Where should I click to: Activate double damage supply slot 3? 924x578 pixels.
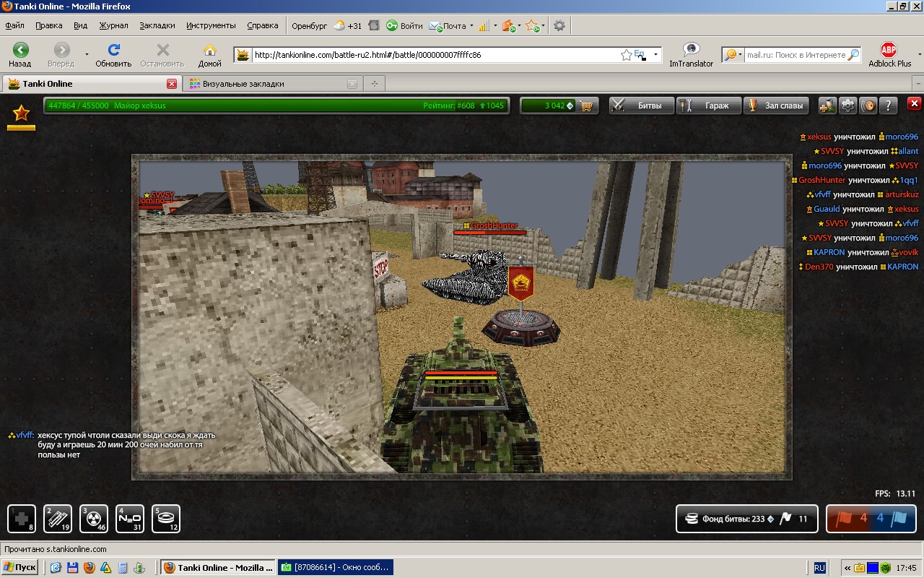pos(94,519)
